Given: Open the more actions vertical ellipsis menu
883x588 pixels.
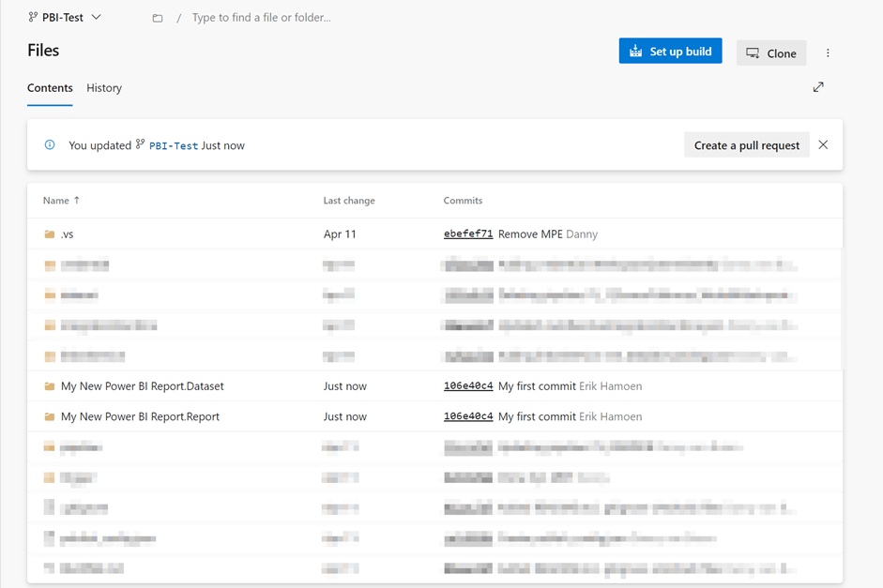Looking at the screenshot, I should point(828,53).
